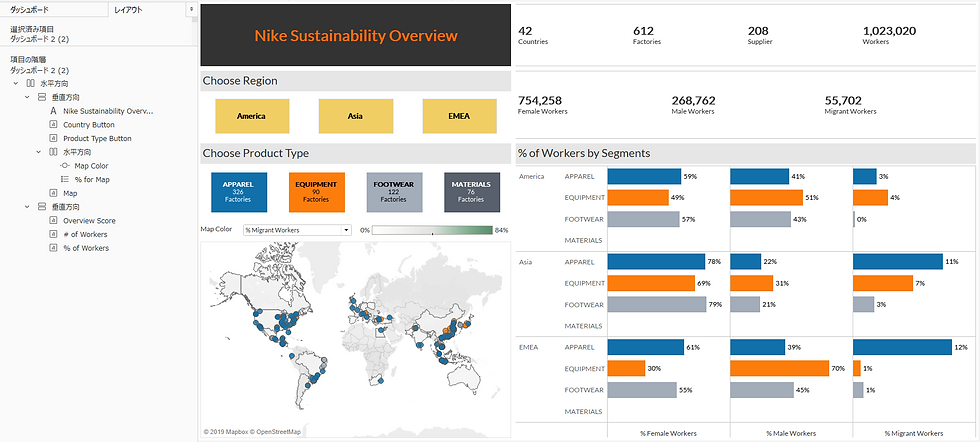Switch to the ダッシュボード tab
This screenshot has height=442, width=980.
54,10
